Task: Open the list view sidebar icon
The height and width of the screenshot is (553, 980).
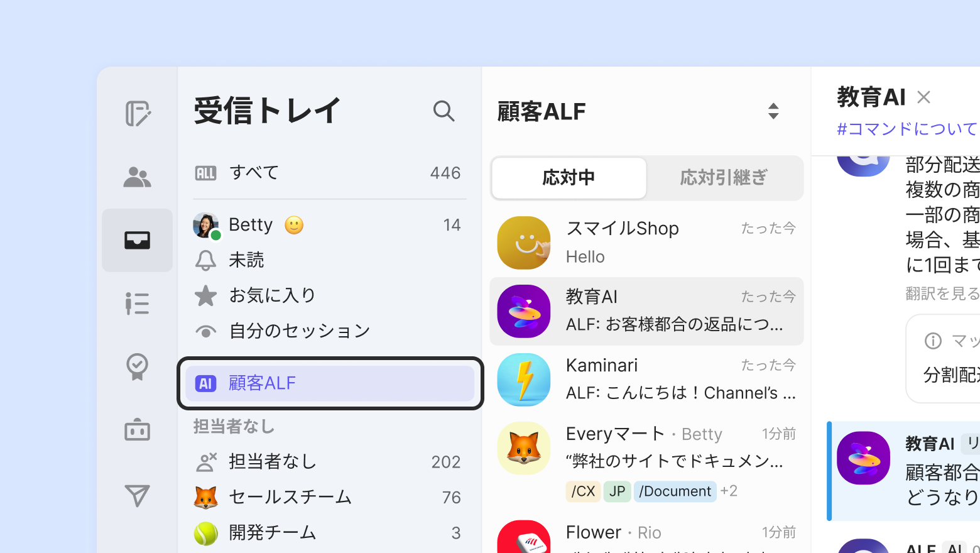Action: pos(137,304)
